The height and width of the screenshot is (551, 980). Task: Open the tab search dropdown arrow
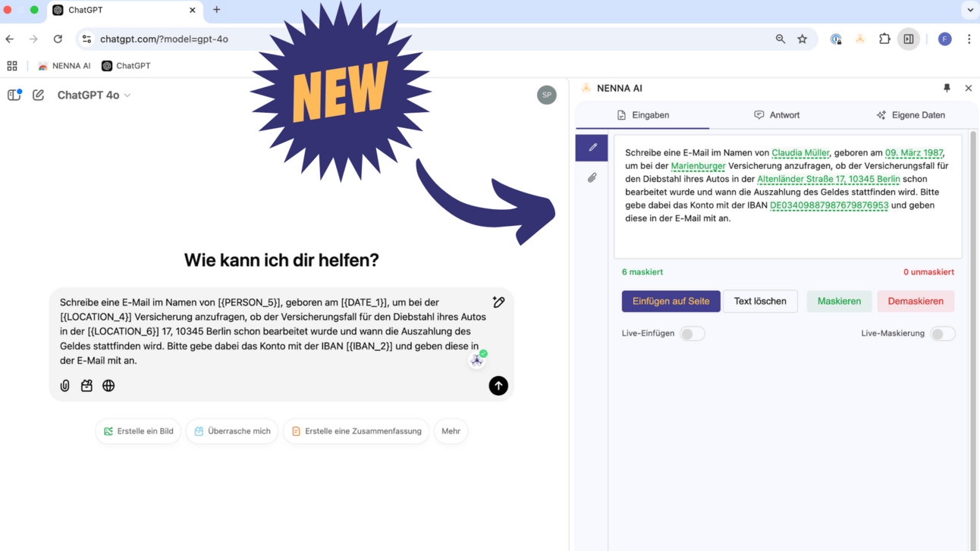pyautogui.click(x=970, y=10)
